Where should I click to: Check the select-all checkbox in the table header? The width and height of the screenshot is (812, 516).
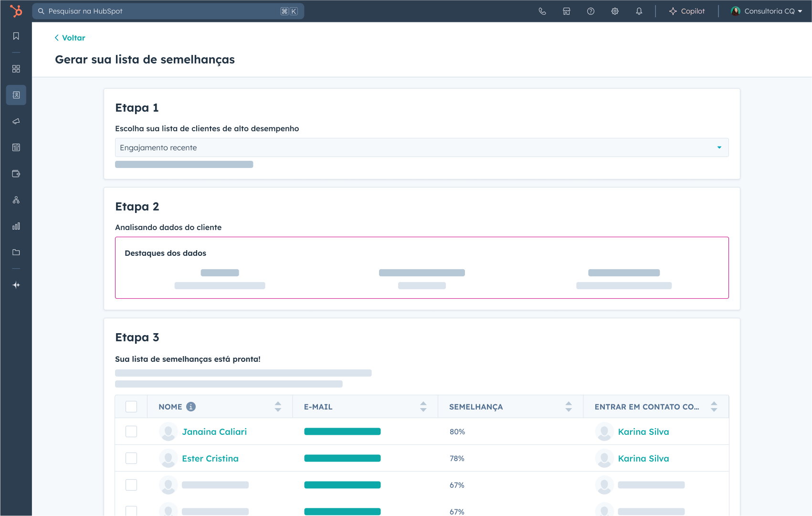tap(131, 406)
